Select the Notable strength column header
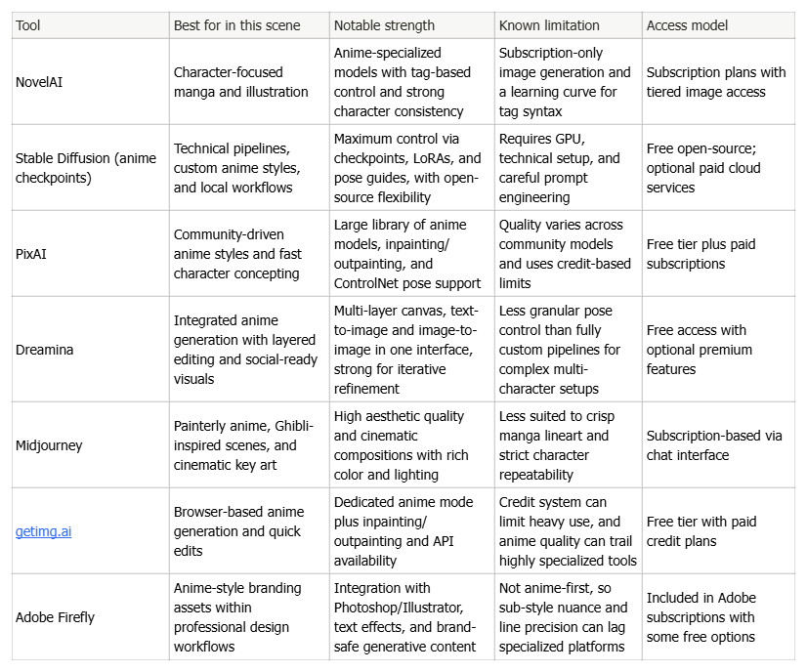This screenshot has width=807, height=672. point(412,25)
